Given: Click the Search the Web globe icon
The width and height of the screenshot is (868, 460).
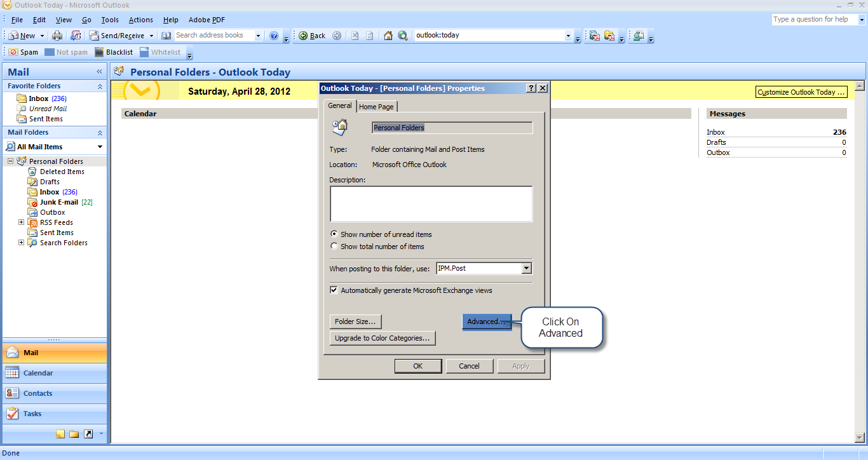Looking at the screenshot, I should (x=403, y=36).
